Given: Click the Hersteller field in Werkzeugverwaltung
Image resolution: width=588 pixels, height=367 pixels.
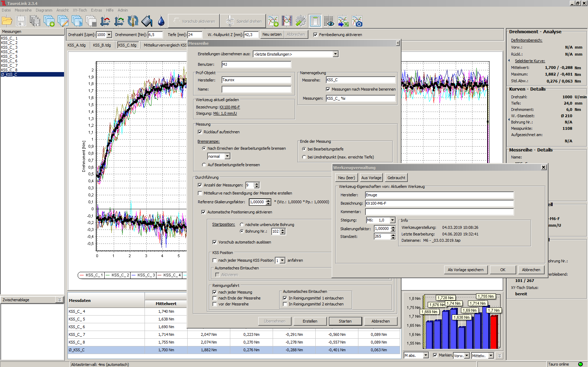Looking at the screenshot, I should 439,195.
